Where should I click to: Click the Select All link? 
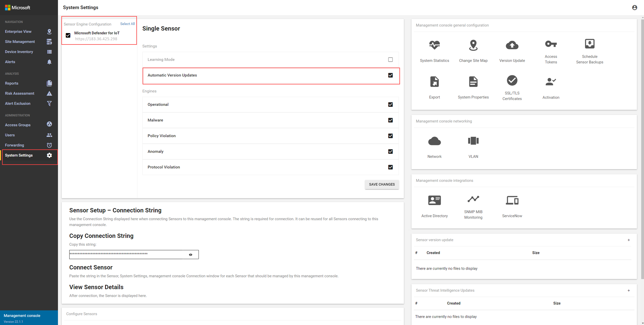[x=127, y=24]
